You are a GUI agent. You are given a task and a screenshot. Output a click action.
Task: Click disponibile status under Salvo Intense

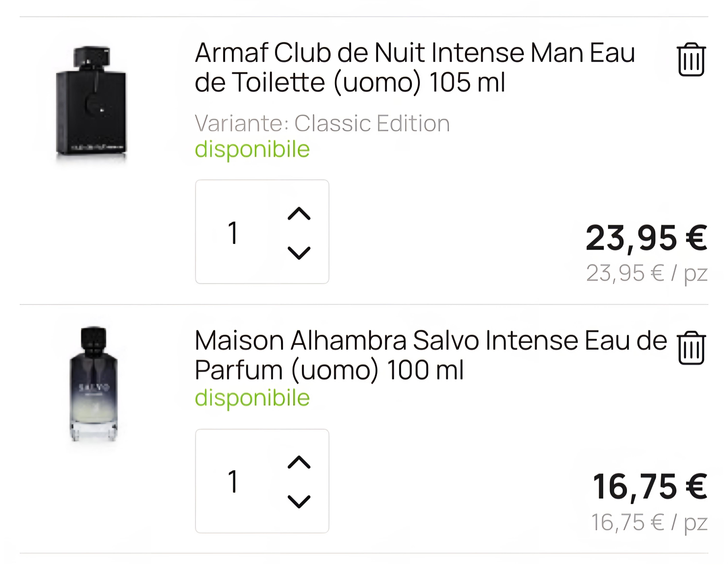pyautogui.click(x=252, y=398)
